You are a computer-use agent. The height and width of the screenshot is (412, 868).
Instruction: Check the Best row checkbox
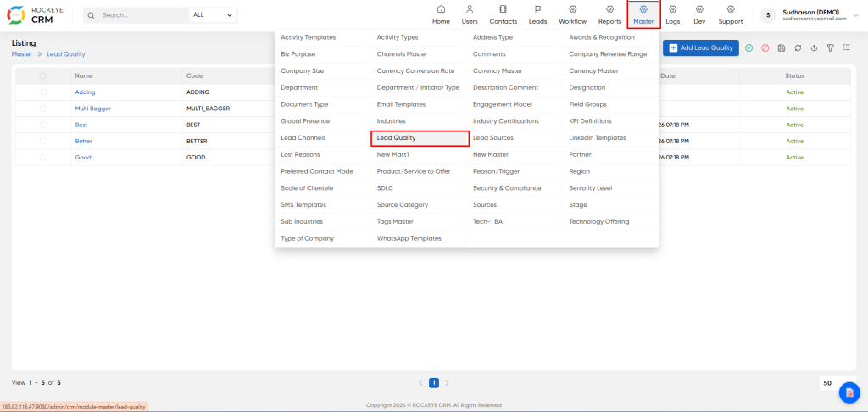(43, 125)
